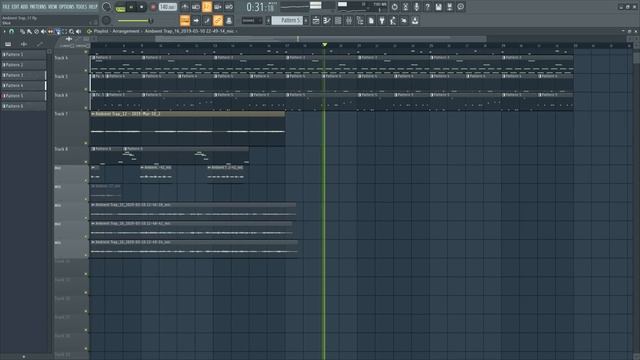Image resolution: width=640 pixels, height=360 pixels.
Task: Adjust the master volume knob
Action: (106, 7)
